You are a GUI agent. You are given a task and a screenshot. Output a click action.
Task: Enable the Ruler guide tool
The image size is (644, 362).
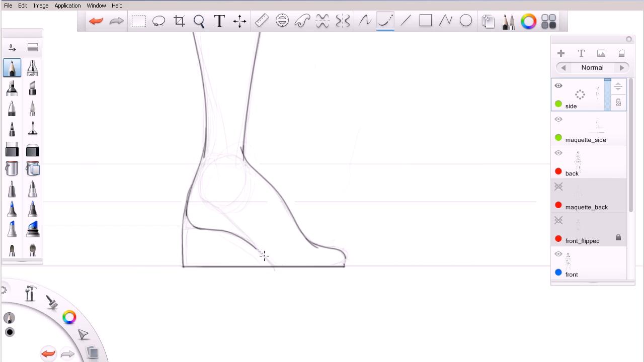tap(262, 21)
